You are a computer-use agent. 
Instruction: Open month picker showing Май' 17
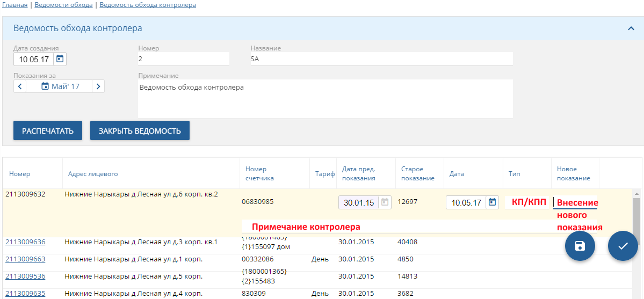point(59,86)
